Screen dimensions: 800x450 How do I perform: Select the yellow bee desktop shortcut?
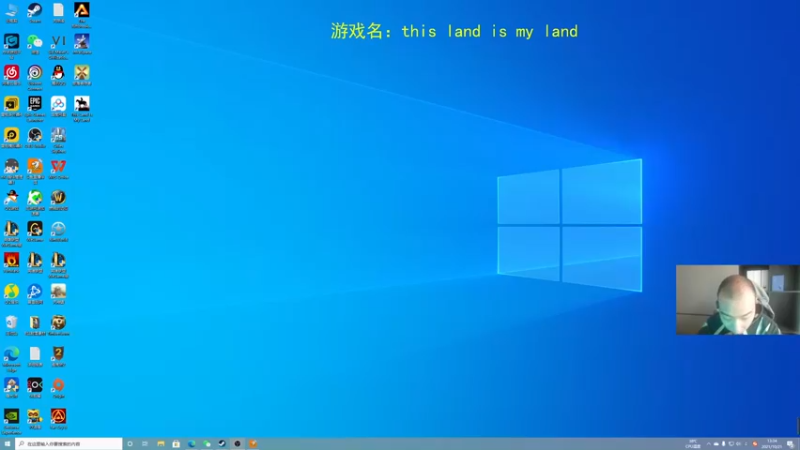pos(35,418)
